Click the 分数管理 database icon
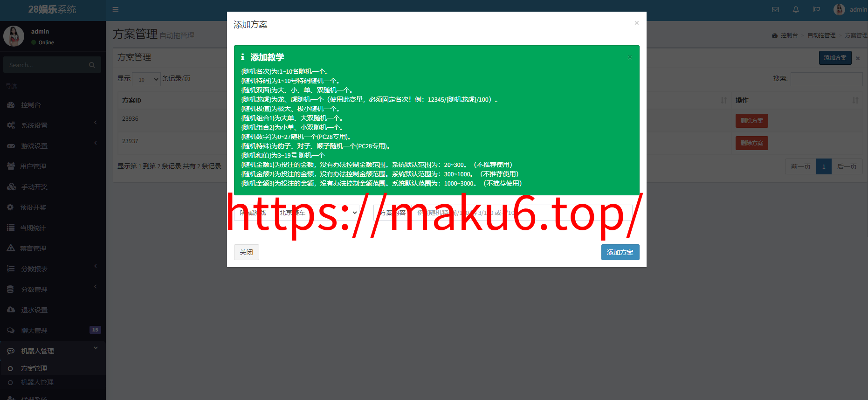This screenshot has width=868, height=400. (10, 290)
